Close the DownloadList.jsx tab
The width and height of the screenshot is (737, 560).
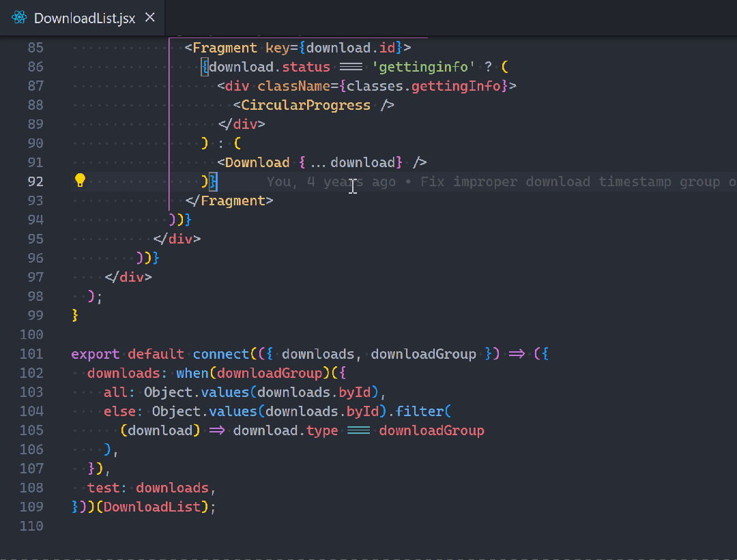150,18
